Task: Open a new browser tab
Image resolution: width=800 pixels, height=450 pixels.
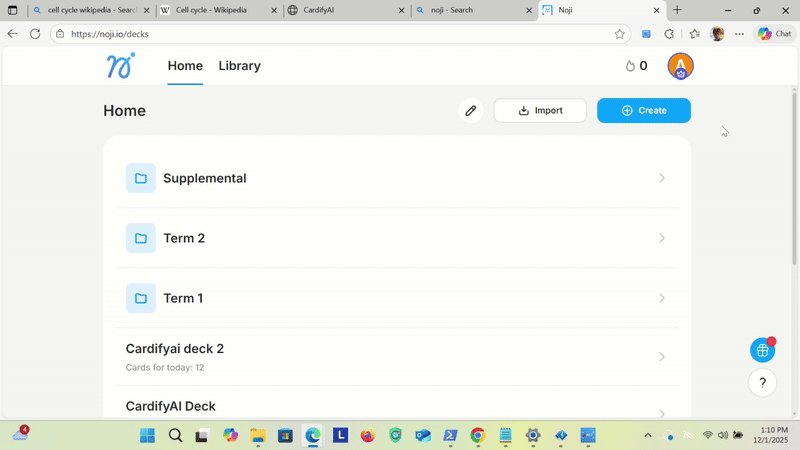Action: click(x=677, y=10)
